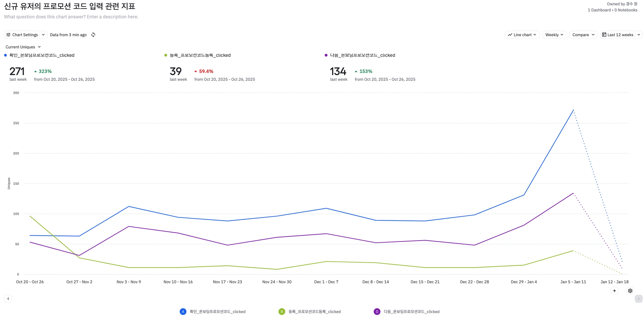Open the Weekly interval dropdown
This screenshot has height=319, width=644.
point(554,35)
